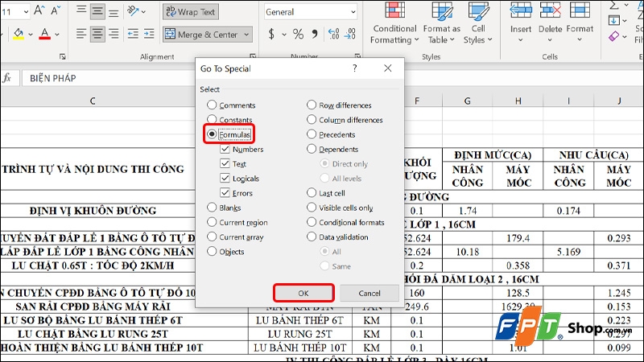Image resolution: width=644 pixels, height=362 pixels.
Task: Apply accounting dollar number format
Action: pos(271,34)
